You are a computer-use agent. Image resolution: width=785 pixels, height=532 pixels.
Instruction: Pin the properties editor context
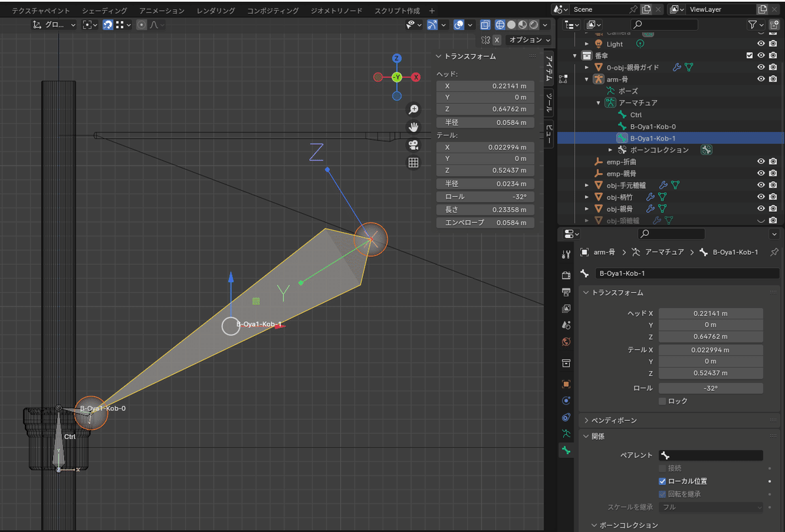pos(775,252)
